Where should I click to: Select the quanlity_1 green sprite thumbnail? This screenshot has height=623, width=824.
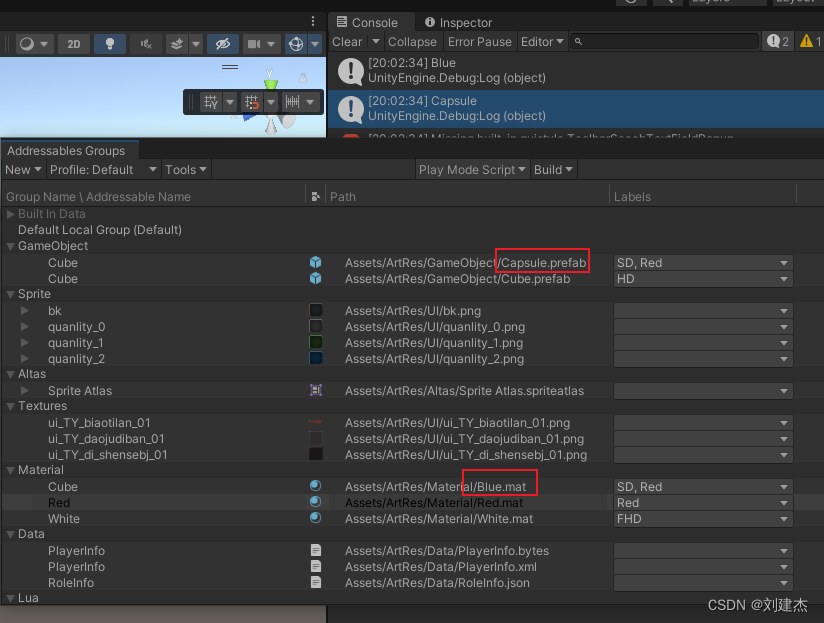pos(316,343)
